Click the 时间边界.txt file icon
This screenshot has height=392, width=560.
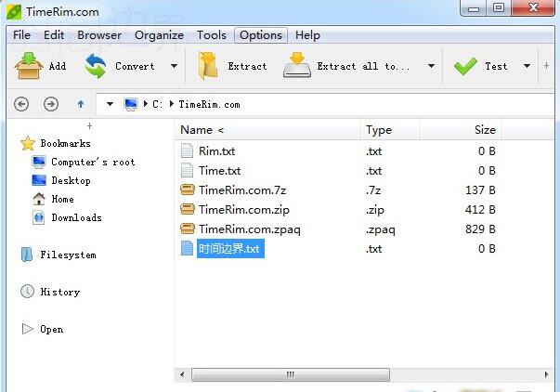click(x=188, y=248)
